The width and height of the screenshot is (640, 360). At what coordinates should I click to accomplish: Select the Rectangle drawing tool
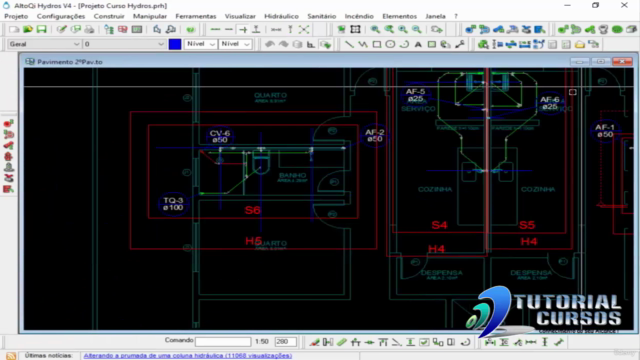click(376, 44)
